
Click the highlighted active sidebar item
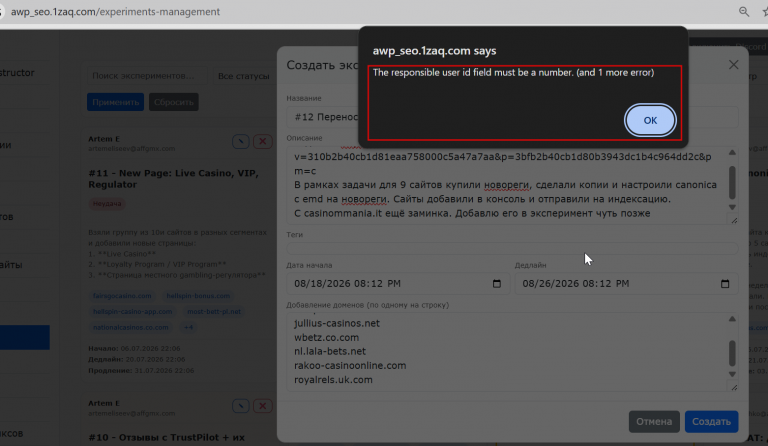coord(24,337)
